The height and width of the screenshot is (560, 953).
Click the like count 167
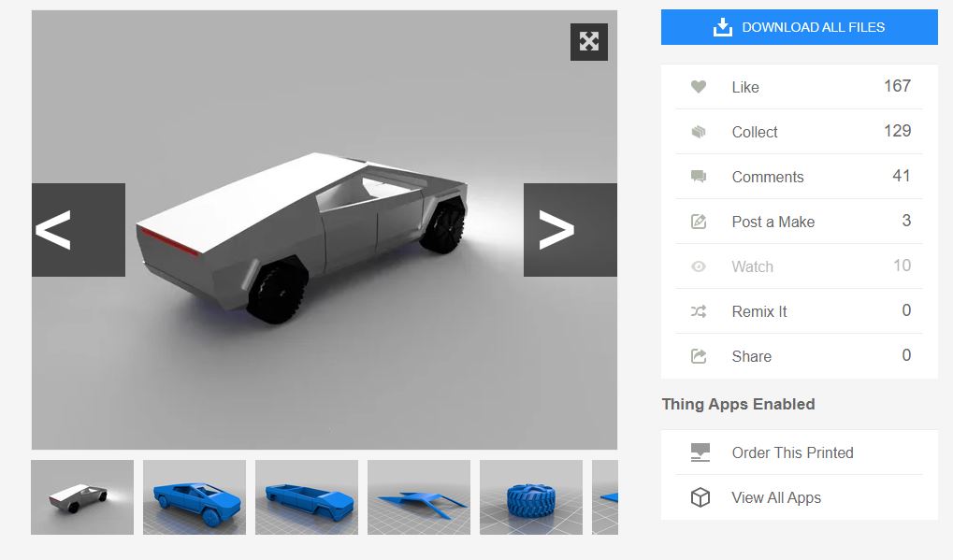point(897,86)
